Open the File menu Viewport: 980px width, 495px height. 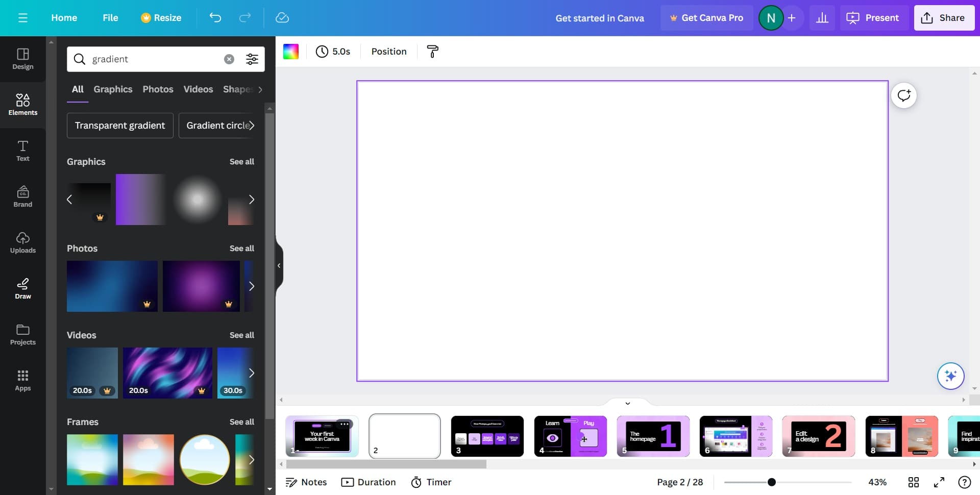click(x=110, y=17)
